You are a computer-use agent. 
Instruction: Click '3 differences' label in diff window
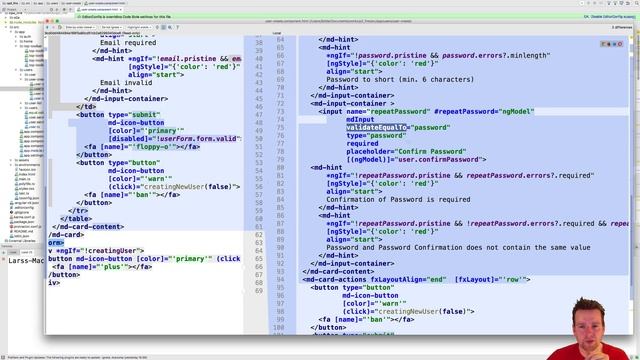[622, 27]
